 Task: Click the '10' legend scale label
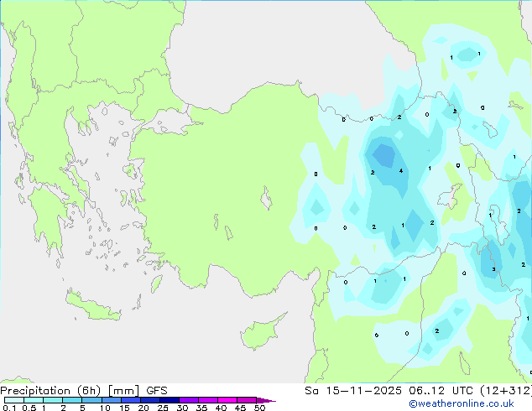click(105, 408)
